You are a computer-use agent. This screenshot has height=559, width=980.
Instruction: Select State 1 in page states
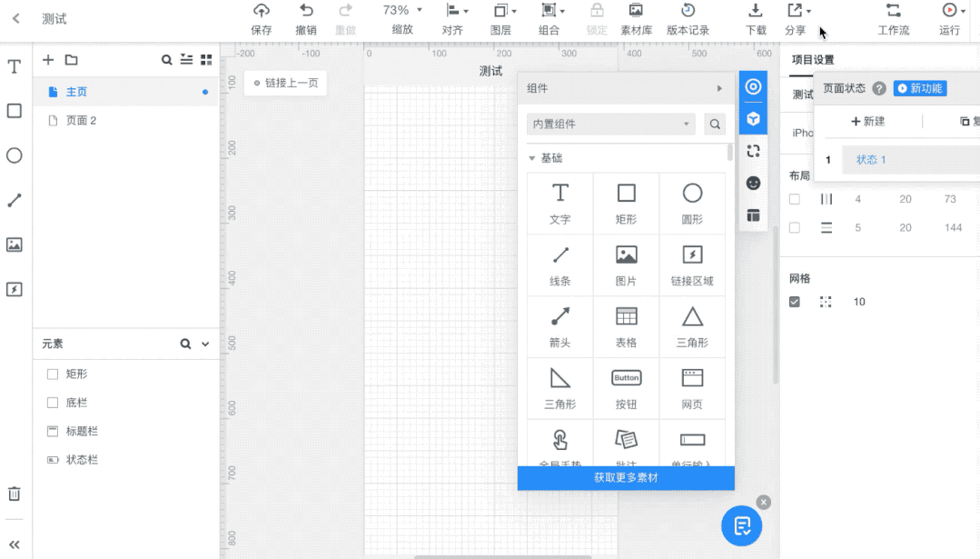870,160
